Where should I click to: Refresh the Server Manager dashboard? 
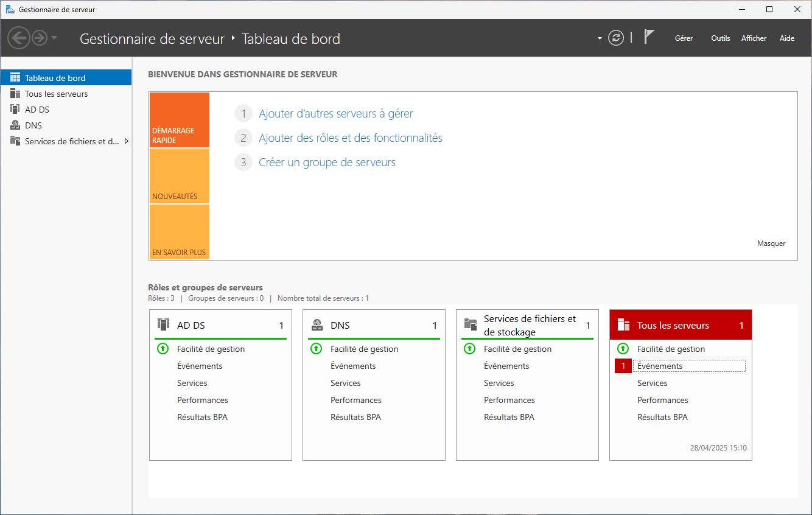click(x=616, y=38)
